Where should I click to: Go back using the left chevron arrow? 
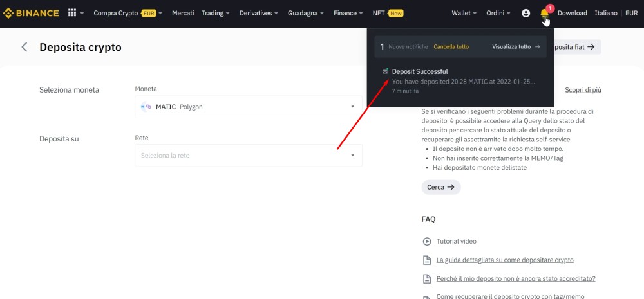point(24,47)
